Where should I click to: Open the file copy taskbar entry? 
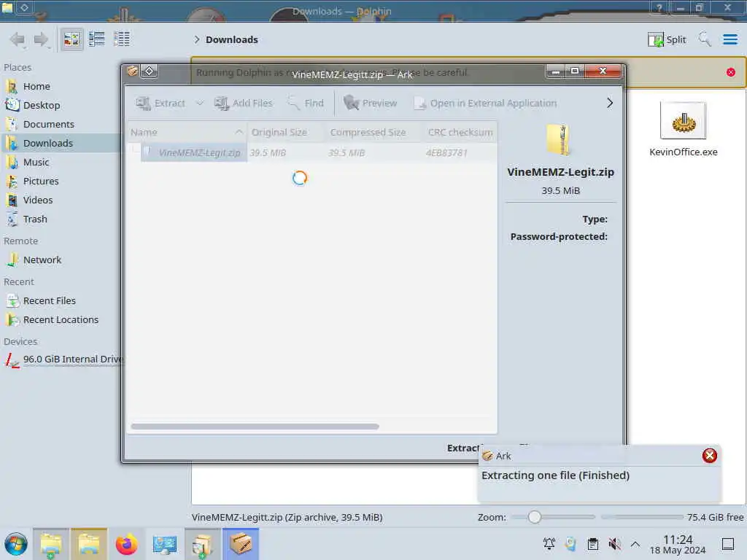[x=203, y=544]
